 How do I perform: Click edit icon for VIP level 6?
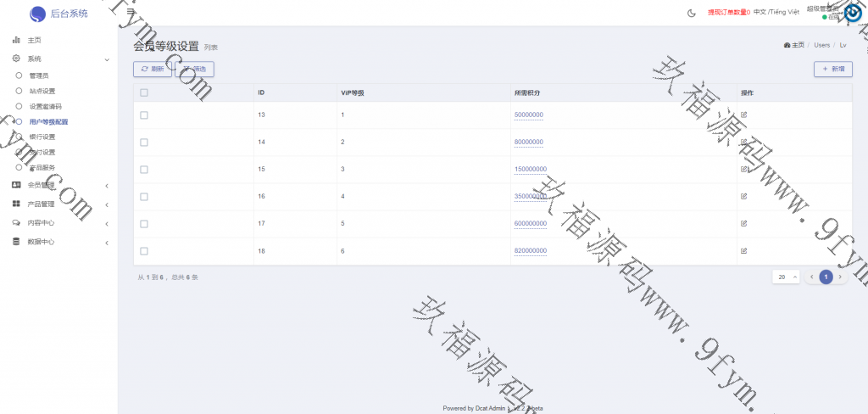click(744, 250)
